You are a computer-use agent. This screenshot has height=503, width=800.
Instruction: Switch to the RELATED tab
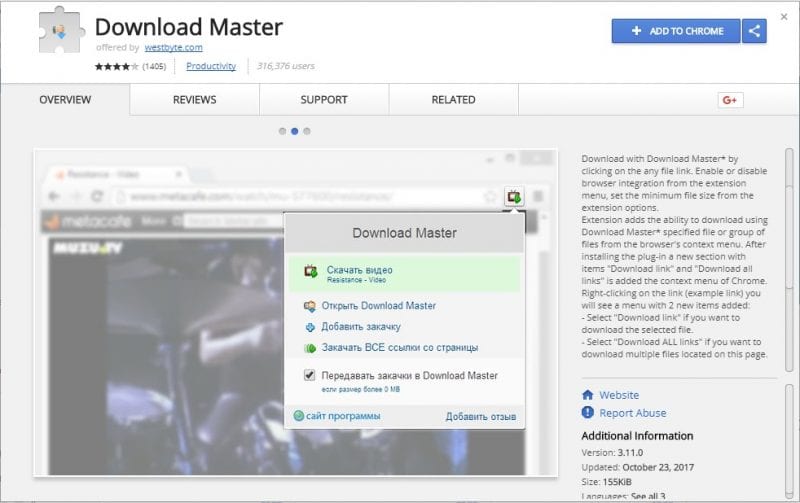click(x=454, y=100)
